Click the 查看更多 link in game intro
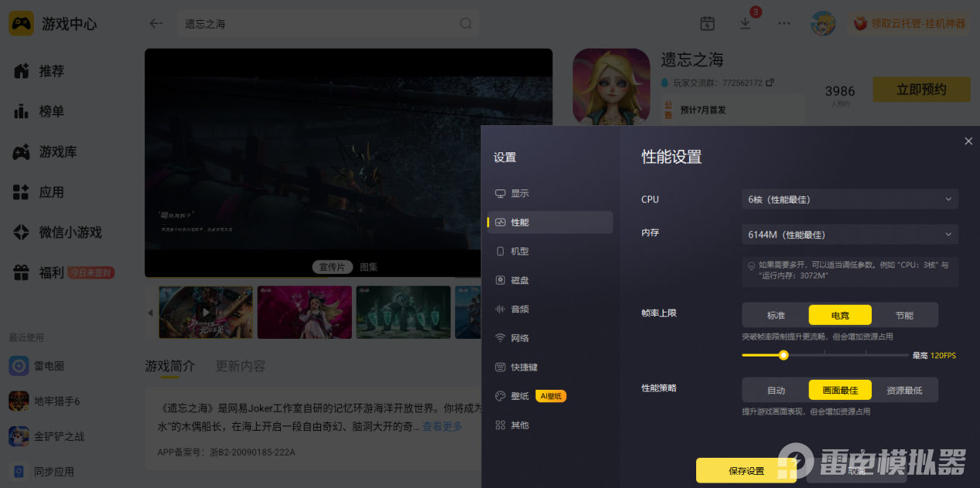The image size is (980, 488). [x=442, y=427]
